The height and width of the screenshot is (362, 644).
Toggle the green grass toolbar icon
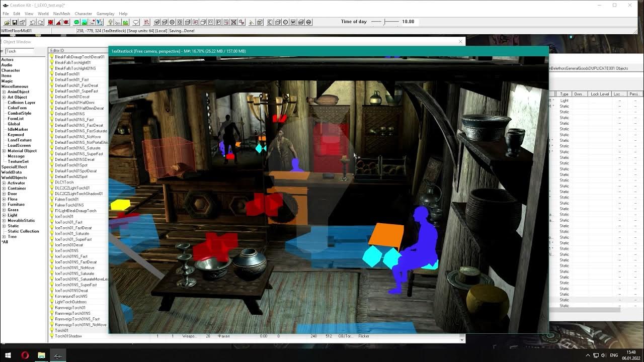[x=125, y=22]
